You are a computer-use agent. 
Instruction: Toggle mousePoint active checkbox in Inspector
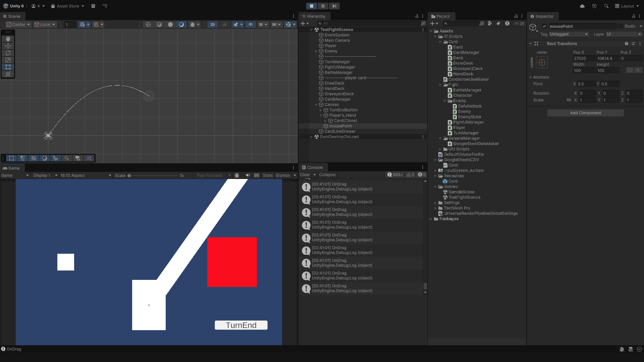tap(544, 26)
